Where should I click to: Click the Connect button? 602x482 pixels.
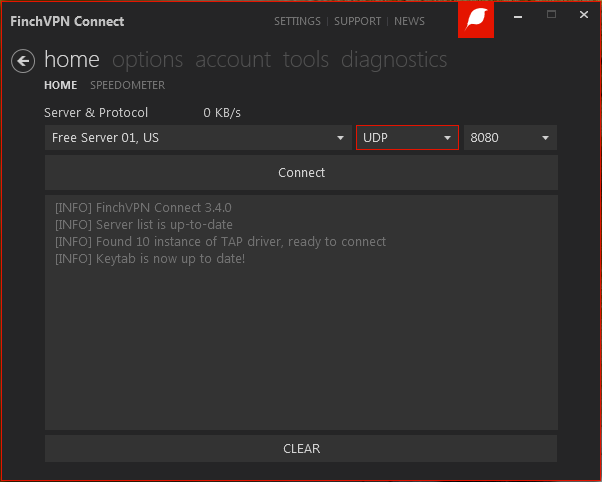pyautogui.click(x=301, y=173)
